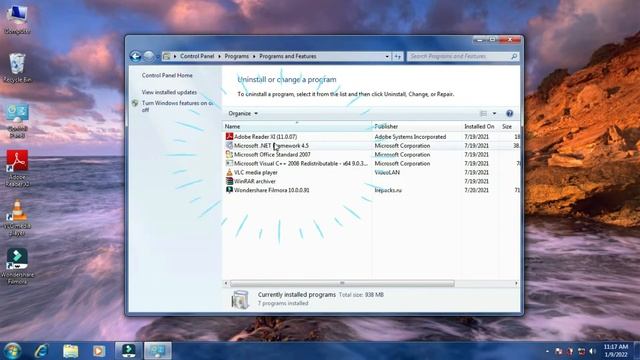Image resolution: width=640 pixels, height=360 pixels.
Task: Click the Adobe Reader XI desktop shortcut
Action: (17, 168)
